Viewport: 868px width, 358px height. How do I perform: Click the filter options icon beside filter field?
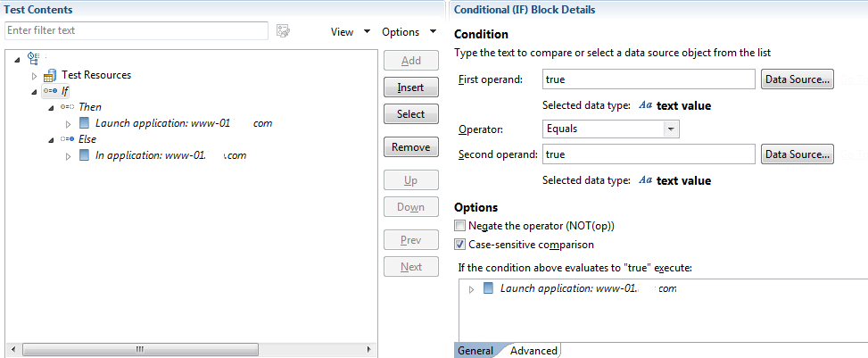(x=284, y=31)
